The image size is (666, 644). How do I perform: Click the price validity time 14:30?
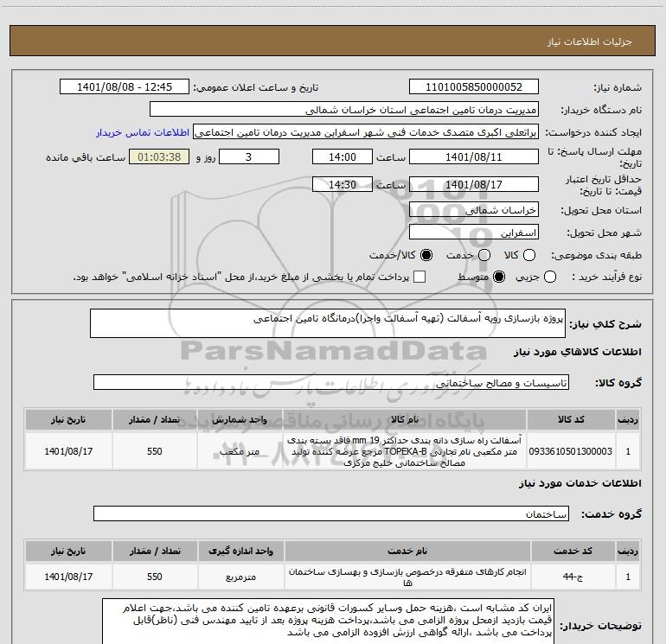coord(343,184)
